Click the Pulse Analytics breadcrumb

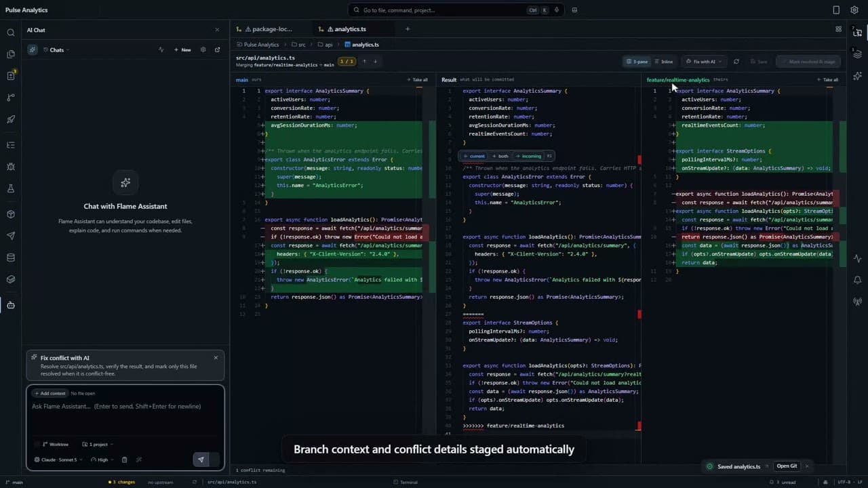pyautogui.click(x=257, y=45)
